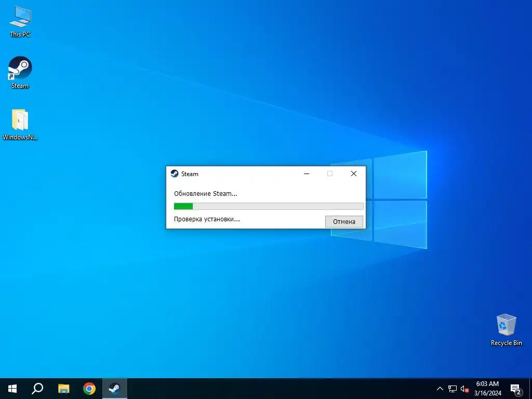Click the green Steam update progress bar
532x399 pixels.
coord(269,206)
